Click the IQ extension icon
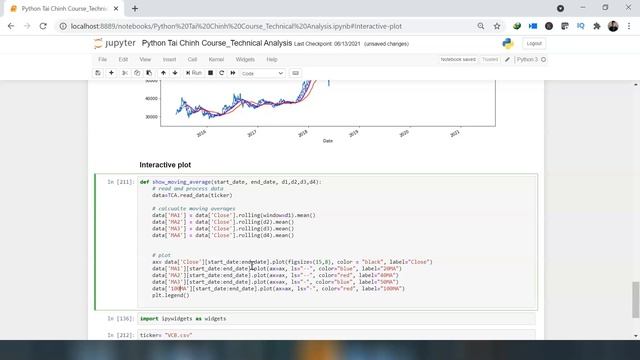Viewport: 640px width, 360px height. 580,26
